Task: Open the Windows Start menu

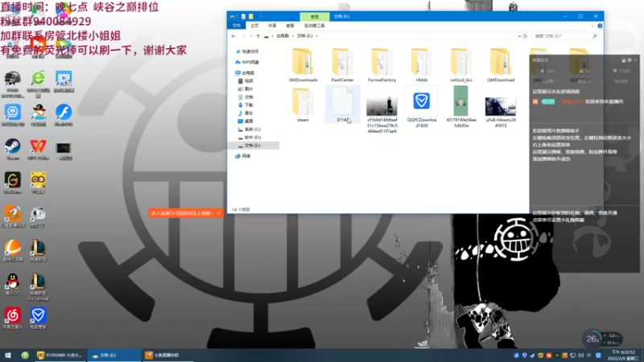Action: [x=8, y=355]
